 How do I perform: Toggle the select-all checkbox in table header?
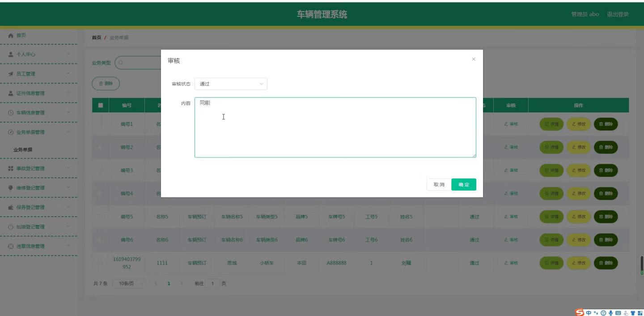101,105
